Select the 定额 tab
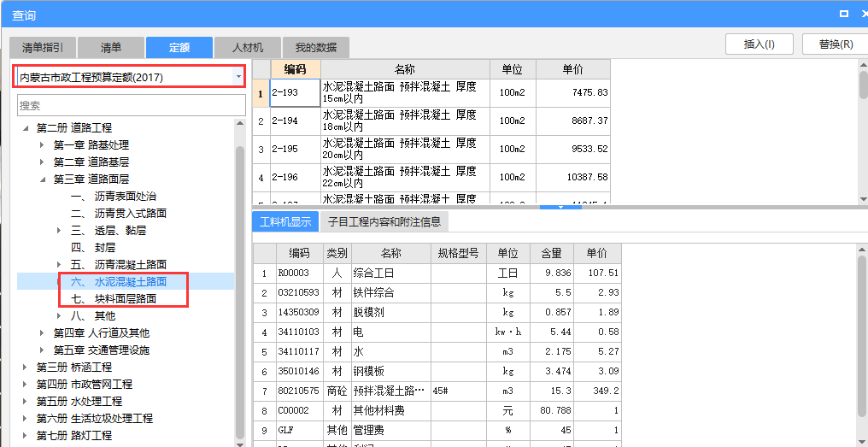This screenshot has width=868, height=447. [x=179, y=47]
